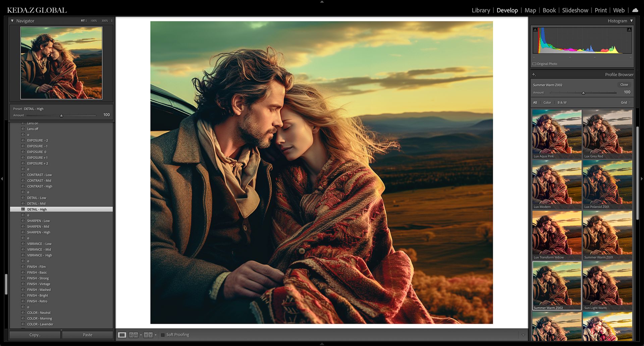Click the cloud sync status icon
The width and height of the screenshot is (644, 346).
click(635, 10)
